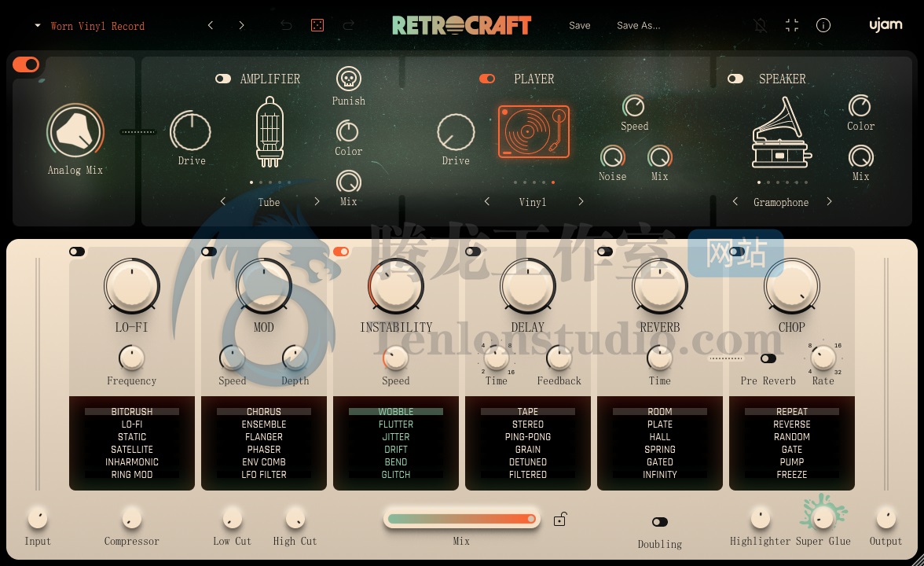Click the large CHOP knob
Screen dimensions: 924x566
pos(792,286)
